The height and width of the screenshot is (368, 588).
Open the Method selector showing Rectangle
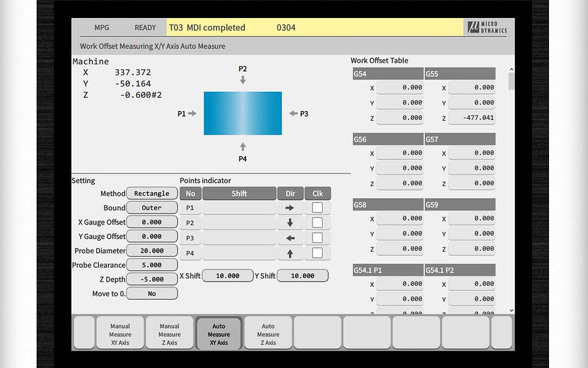(151, 193)
